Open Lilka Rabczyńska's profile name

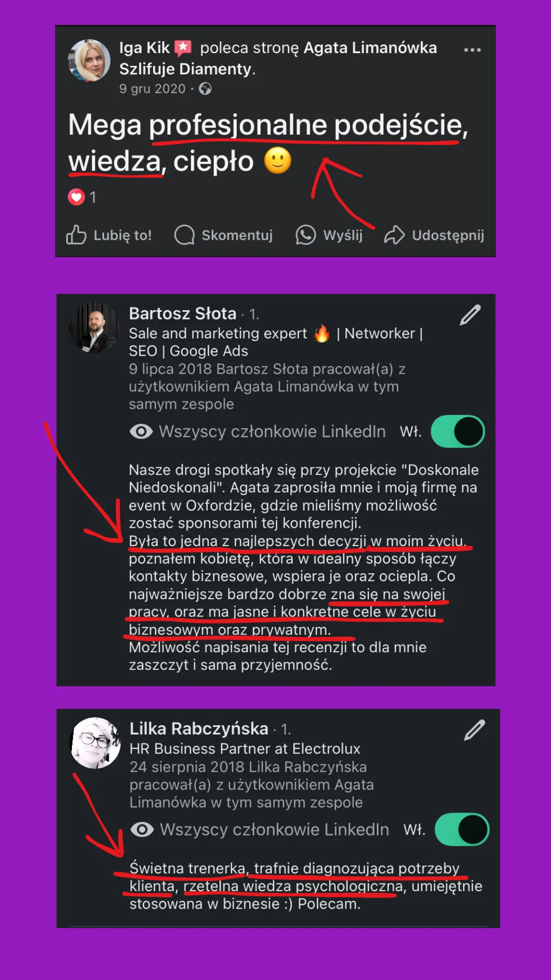click(199, 728)
